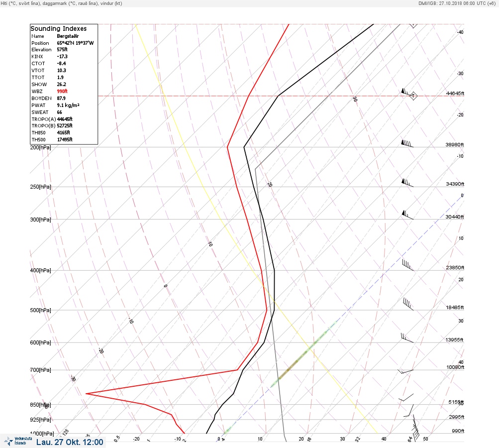
Task: Click the tropopause diamond marker at 44645ft
Action: 413,96
